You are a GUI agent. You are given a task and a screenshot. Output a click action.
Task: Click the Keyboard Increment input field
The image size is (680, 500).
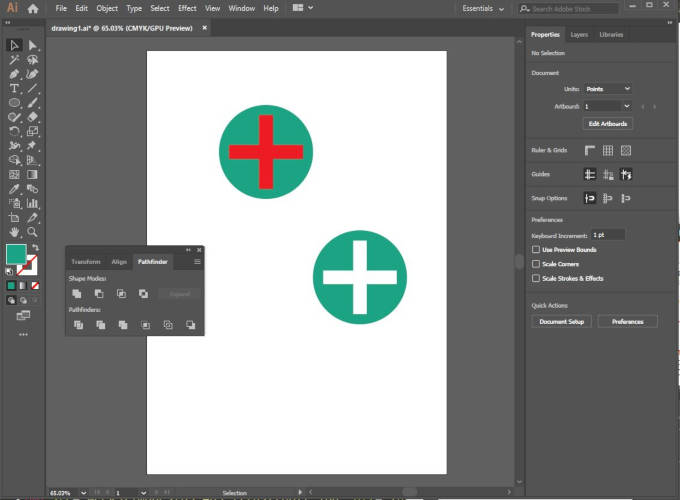point(608,235)
